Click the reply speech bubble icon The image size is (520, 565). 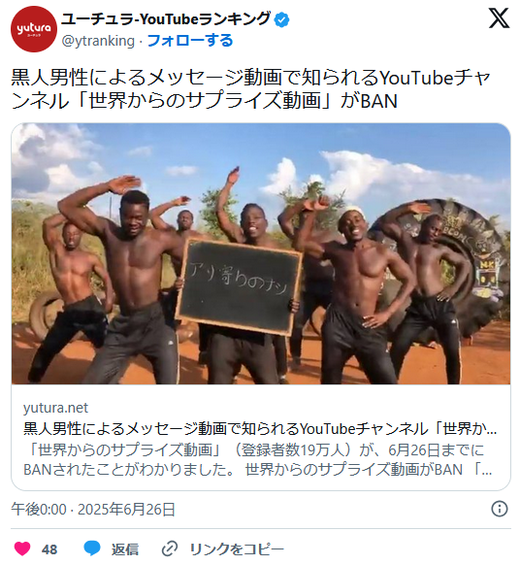[x=92, y=549]
